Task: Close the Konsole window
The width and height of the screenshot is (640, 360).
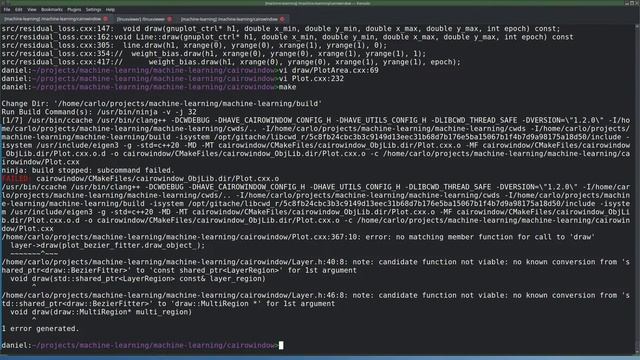Action: [637, 3]
